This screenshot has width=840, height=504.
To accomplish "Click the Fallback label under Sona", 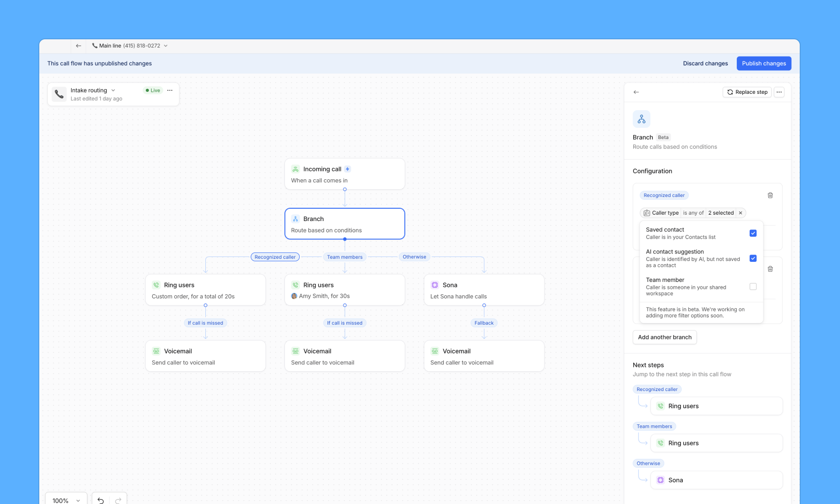I will click(x=484, y=323).
